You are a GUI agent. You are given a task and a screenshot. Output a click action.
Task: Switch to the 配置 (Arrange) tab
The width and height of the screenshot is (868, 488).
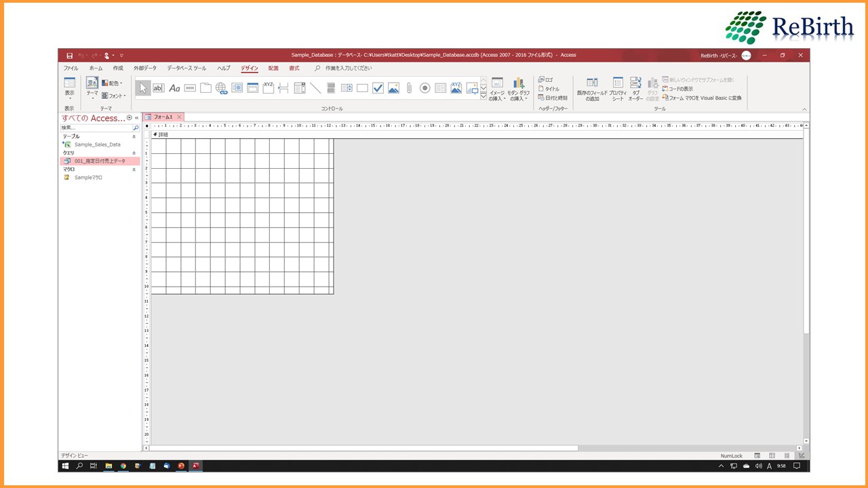tap(273, 68)
